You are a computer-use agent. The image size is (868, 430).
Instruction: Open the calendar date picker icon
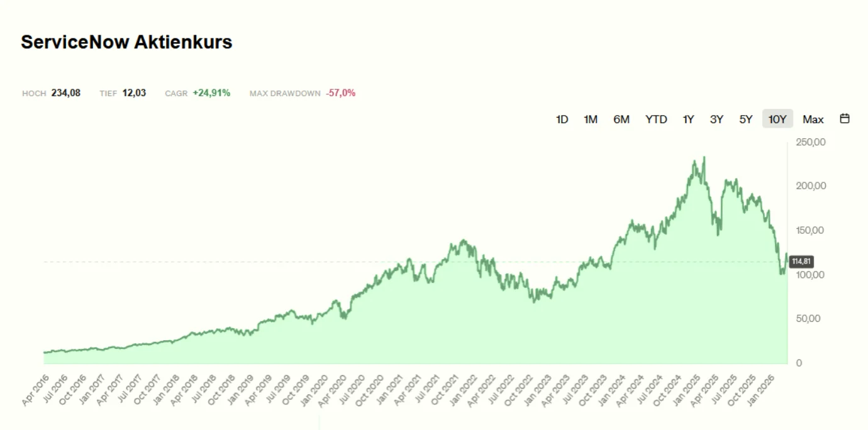[844, 118]
